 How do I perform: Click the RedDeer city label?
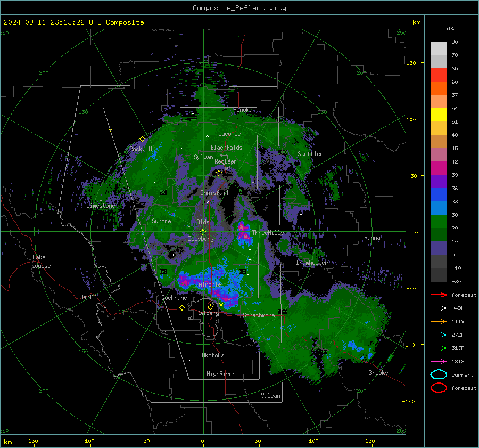(x=226, y=161)
